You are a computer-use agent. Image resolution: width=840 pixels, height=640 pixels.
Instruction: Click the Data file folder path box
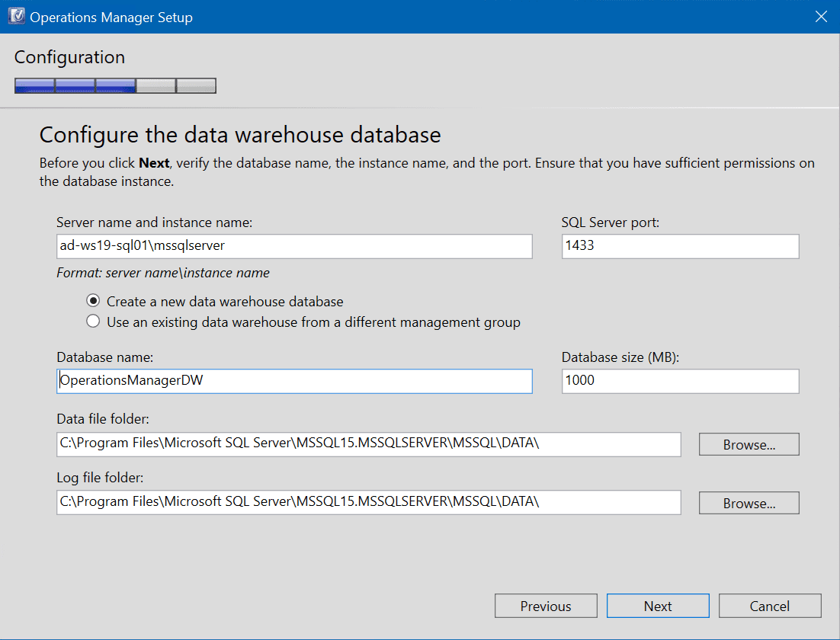click(x=368, y=444)
